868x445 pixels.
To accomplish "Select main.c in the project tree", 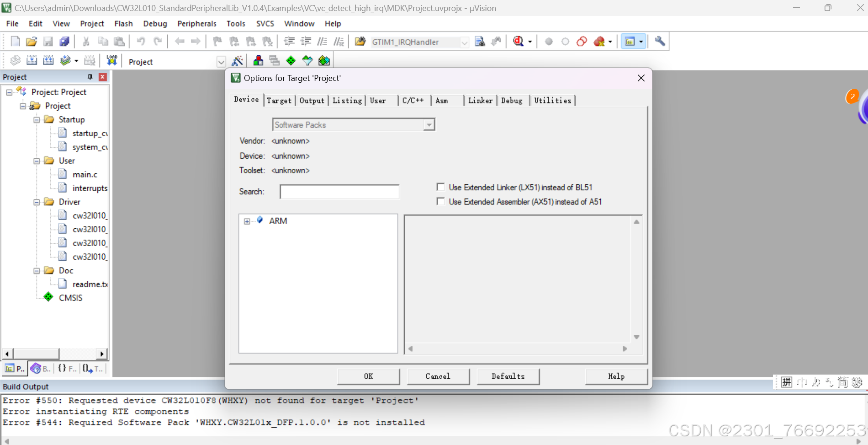I will point(85,175).
